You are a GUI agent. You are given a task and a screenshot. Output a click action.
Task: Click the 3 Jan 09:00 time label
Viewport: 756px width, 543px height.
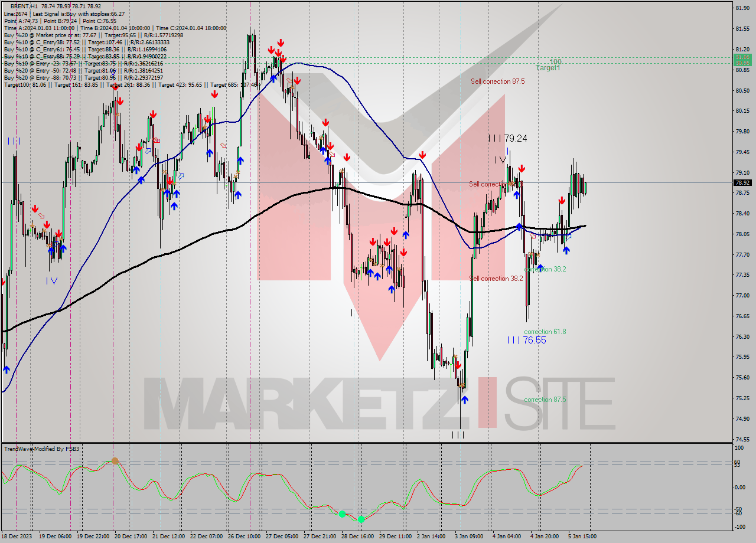[469, 537]
